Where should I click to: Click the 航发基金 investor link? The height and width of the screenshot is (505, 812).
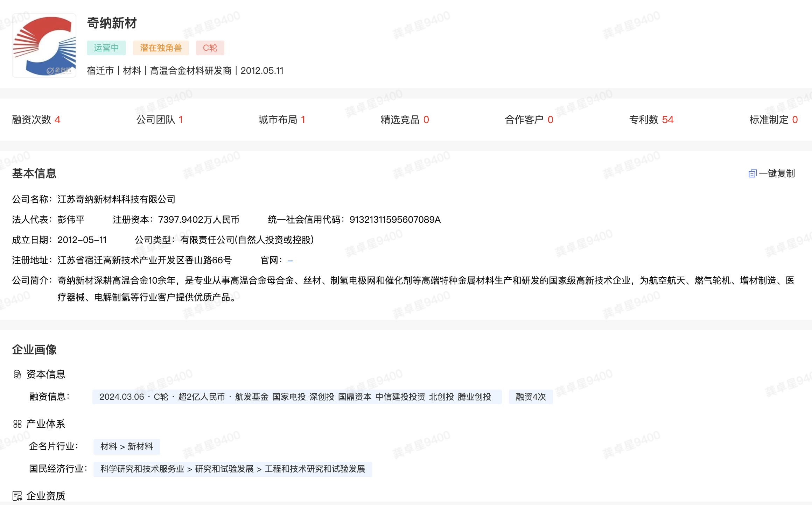click(252, 397)
